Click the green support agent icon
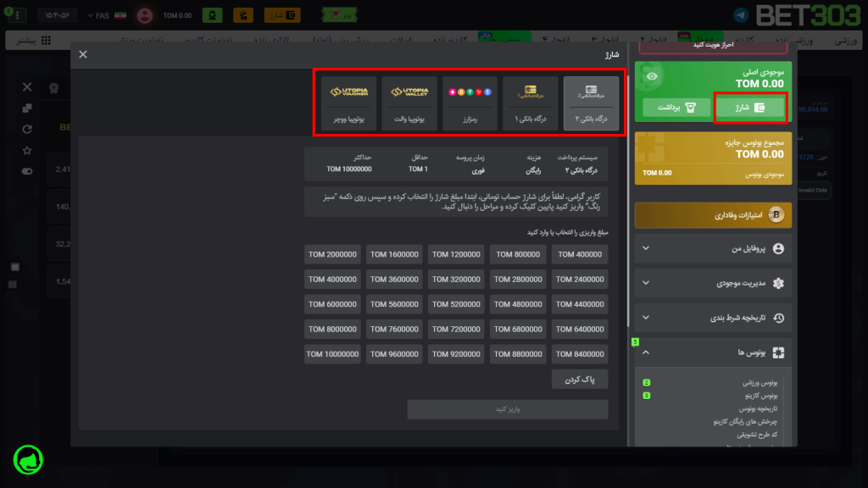This screenshot has width=868, height=488. (212, 15)
